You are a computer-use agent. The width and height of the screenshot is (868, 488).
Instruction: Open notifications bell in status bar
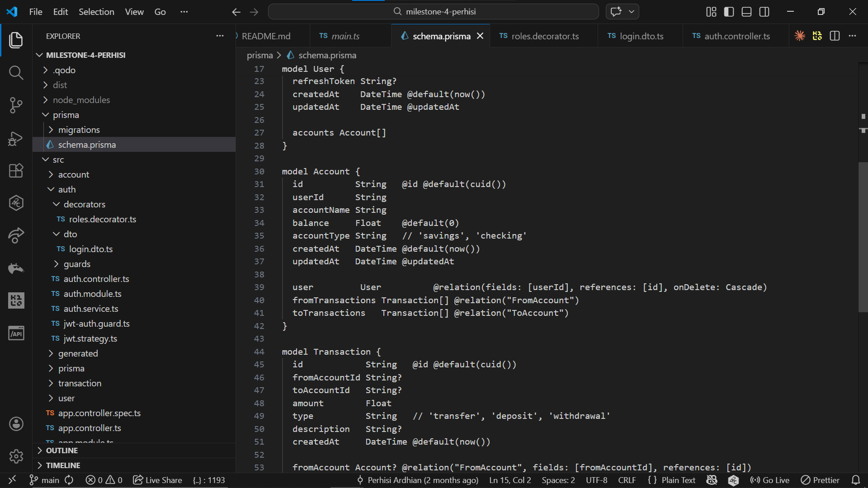(855, 480)
